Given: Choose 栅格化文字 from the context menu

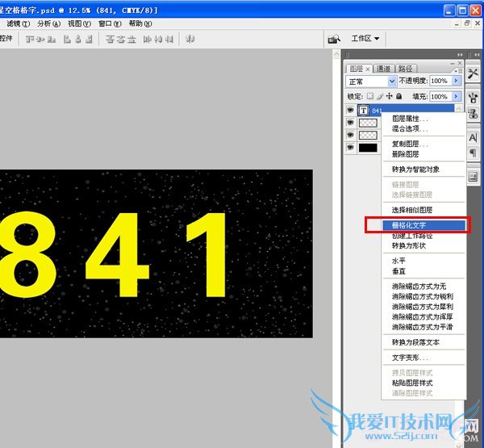Looking at the screenshot, I should [x=423, y=225].
